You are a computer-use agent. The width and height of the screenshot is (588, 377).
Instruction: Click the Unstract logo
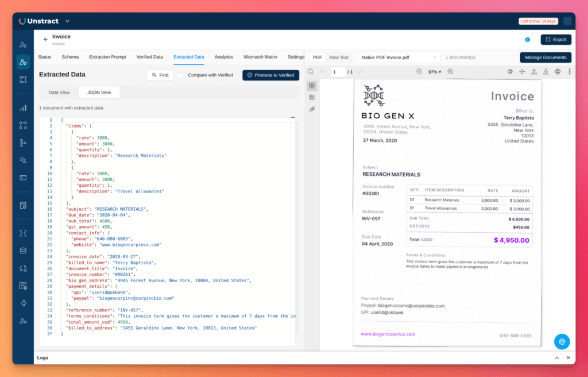click(x=38, y=21)
